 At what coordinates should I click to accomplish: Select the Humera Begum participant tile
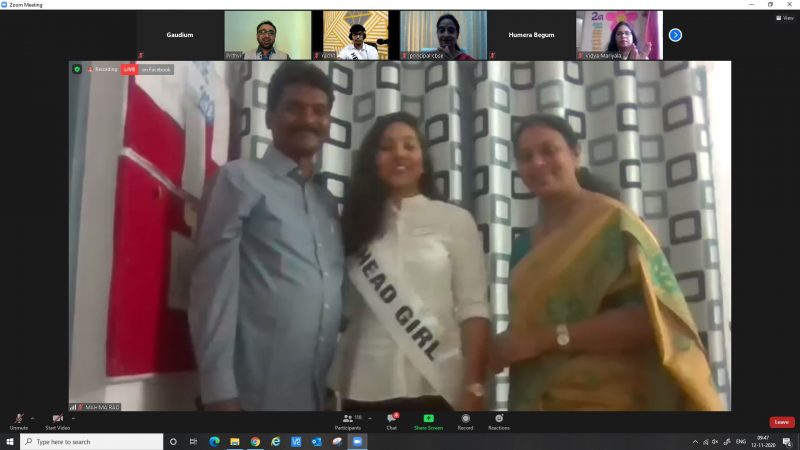(531, 35)
